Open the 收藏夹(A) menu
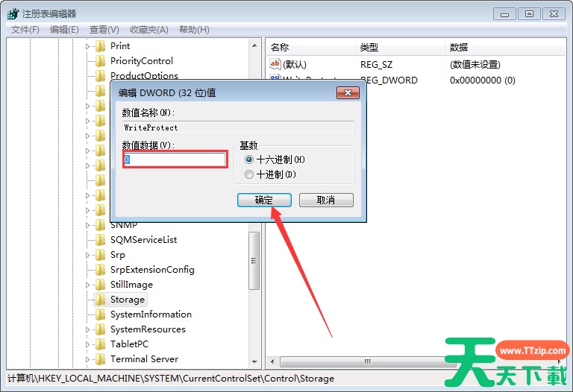Screen dimensions: 573x392 (x=149, y=30)
